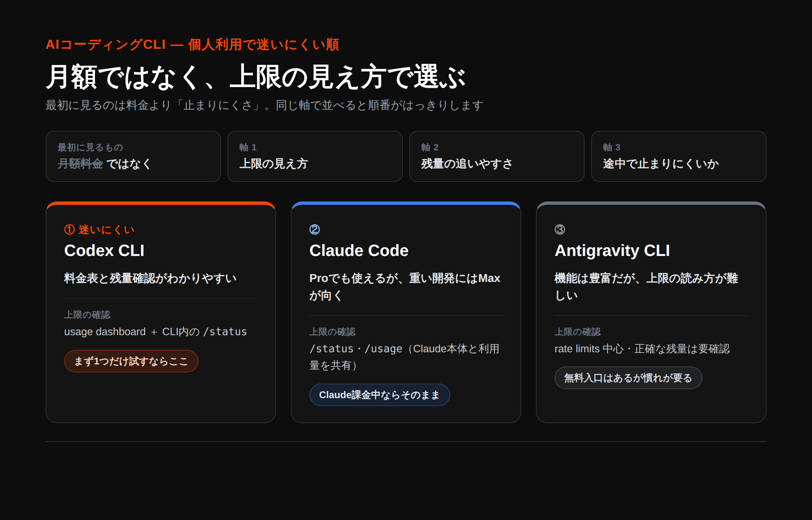Viewport: 812px width, 520px height.
Task: Select the '軸 2 残量の追いやすさ' card
Action: coord(497,156)
